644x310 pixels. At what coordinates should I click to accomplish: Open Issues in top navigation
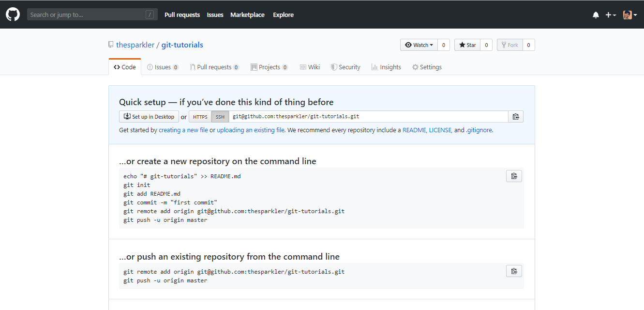(215, 15)
